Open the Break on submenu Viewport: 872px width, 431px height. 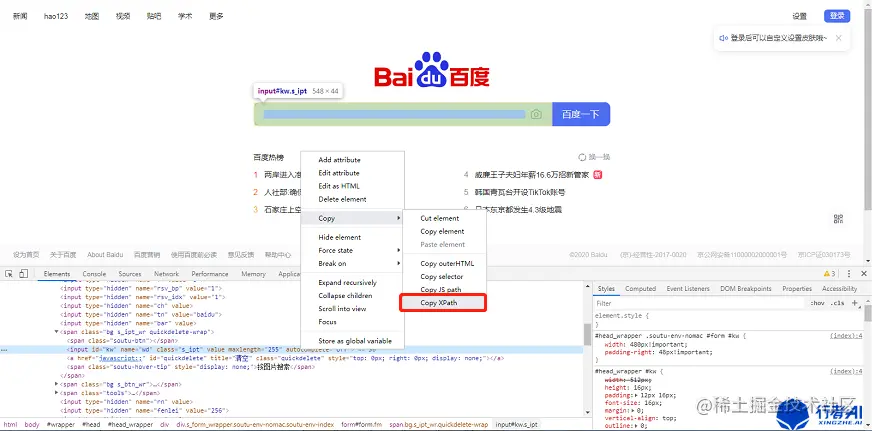[x=353, y=264]
